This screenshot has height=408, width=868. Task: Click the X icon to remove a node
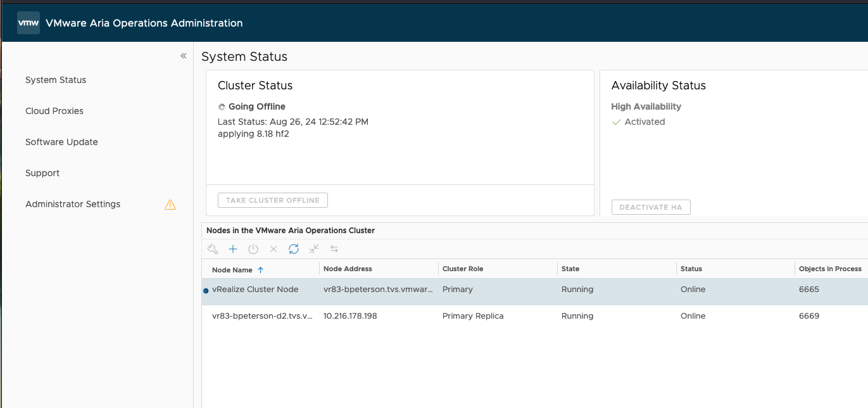[x=273, y=249]
